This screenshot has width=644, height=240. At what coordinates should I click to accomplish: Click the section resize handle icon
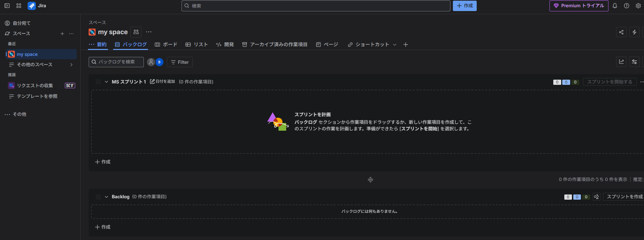(370, 180)
